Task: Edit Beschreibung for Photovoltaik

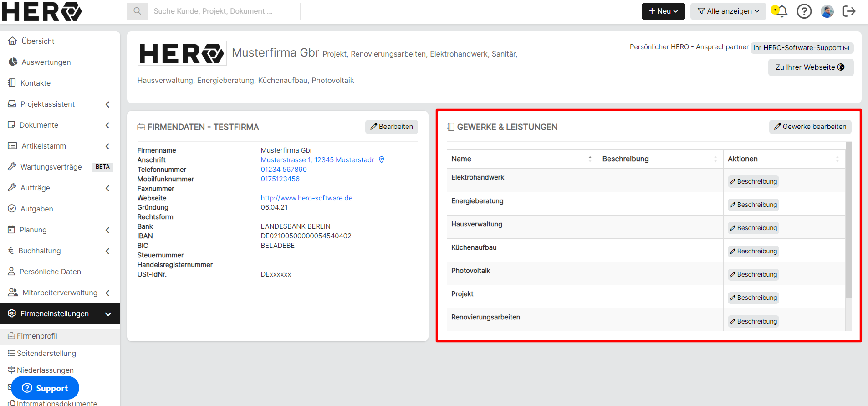Action: tap(753, 274)
